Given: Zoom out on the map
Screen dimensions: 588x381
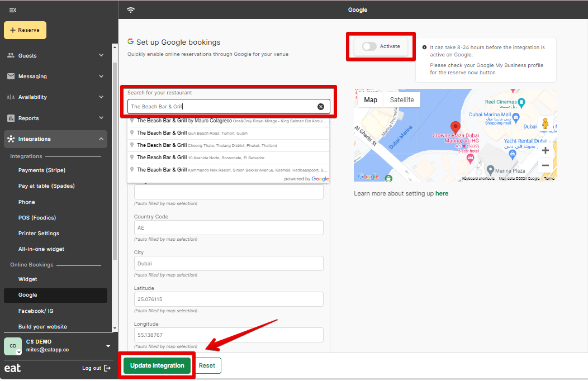Looking at the screenshot, I should [x=546, y=166].
